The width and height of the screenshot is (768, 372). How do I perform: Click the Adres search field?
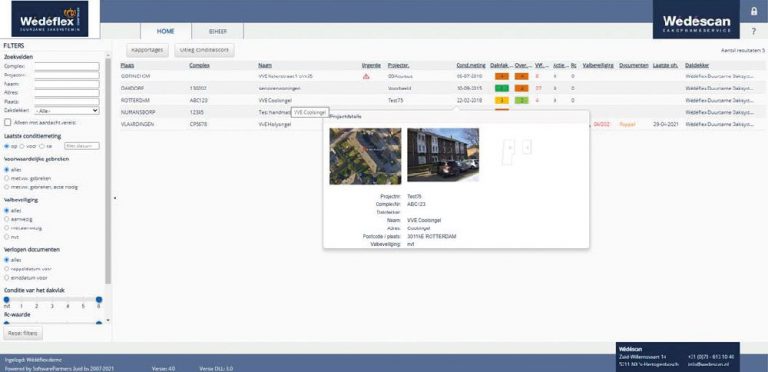point(67,93)
